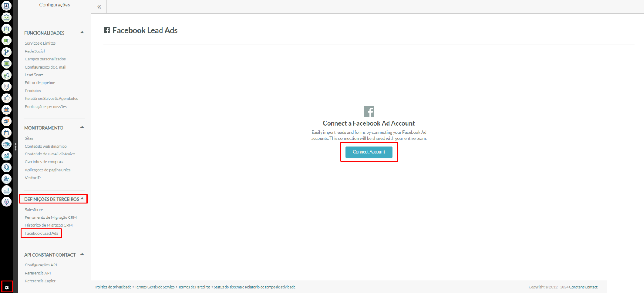The width and height of the screenshot is (644, 293).
Task: Click the Connect Account button
Action: click(x=369, y=152)
